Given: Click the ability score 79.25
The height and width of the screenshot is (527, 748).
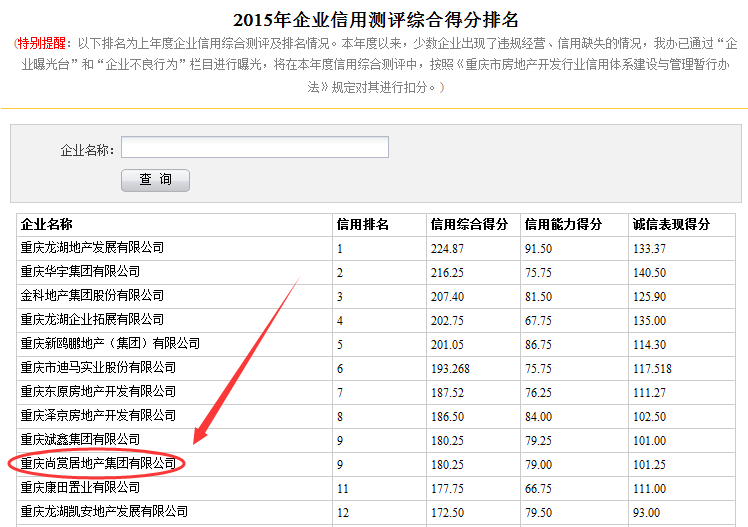Looking at the screenshot, I should pos(538,441).
